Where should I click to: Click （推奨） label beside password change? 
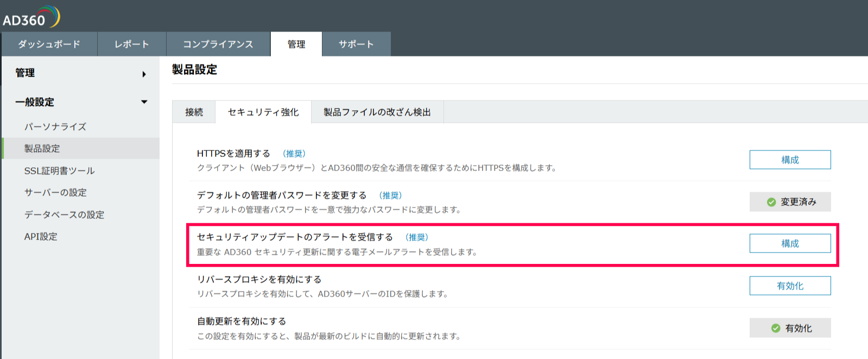[x=390, y=196]
